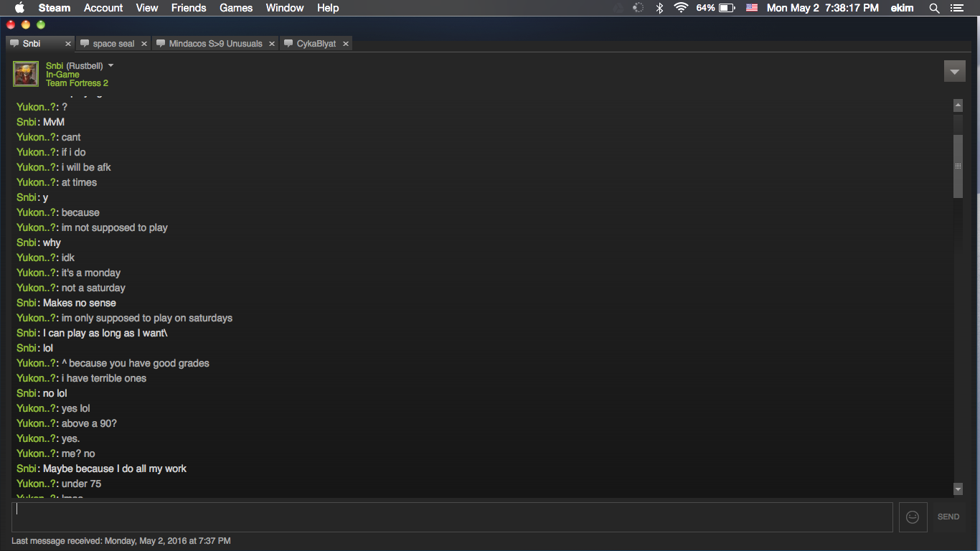
Task: Open the emoticon picker smiley button
Action: [x=912, y=517]
